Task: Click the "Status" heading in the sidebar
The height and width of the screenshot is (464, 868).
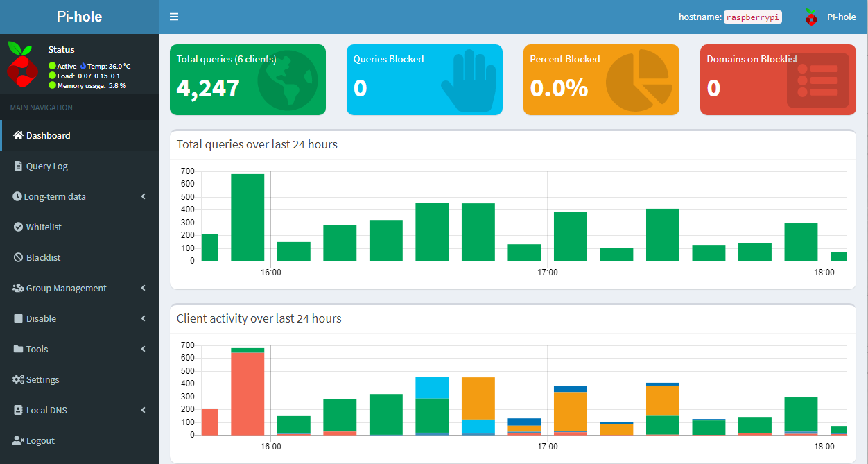Action: (x=61, y=50)
